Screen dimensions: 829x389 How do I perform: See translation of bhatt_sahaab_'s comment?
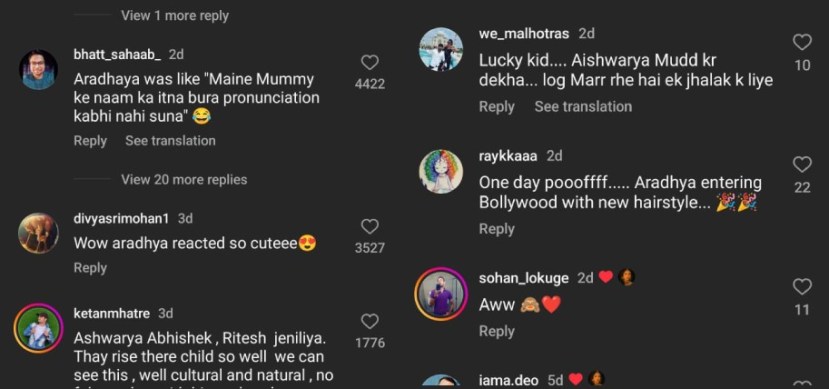pyautogui.click(x=170, y=141)
